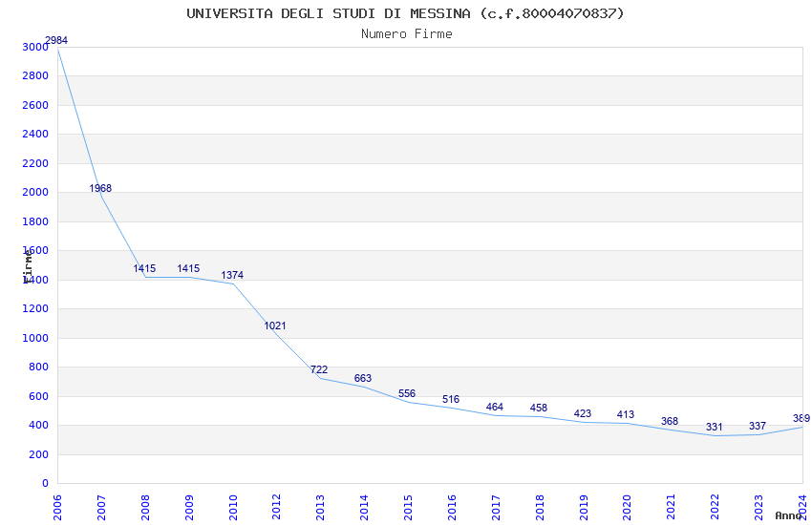Click the Anno axis label
Image resolution: width=812 pixels, height=525 pixels.
(788, 515)
